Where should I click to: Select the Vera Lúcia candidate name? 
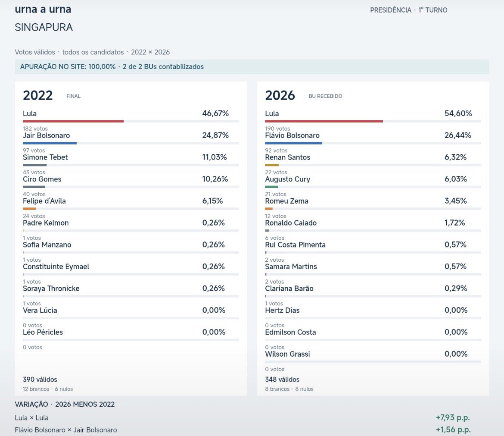point(40,311)
